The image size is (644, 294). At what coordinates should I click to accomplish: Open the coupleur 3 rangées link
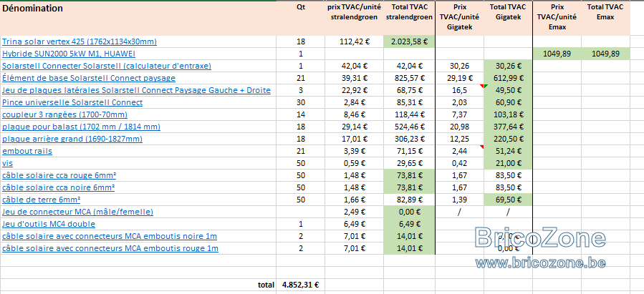(x=65, y=114)
